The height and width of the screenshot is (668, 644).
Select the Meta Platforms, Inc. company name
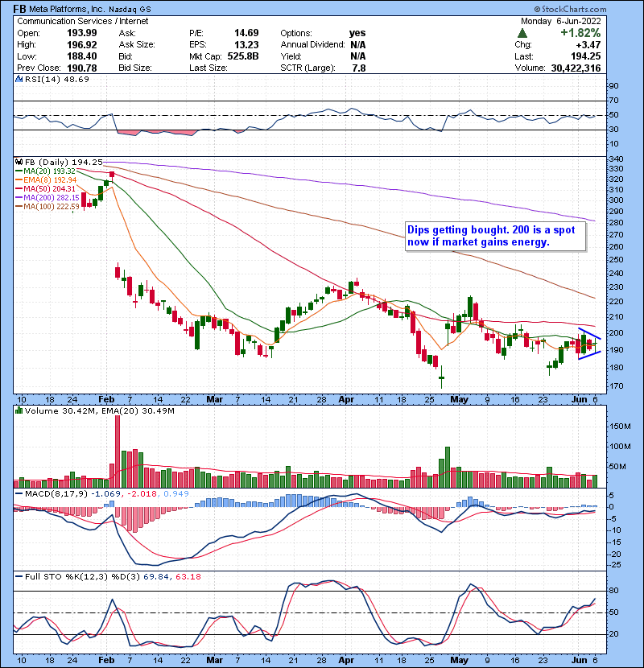pyautogui.click(x=68, y=10)
